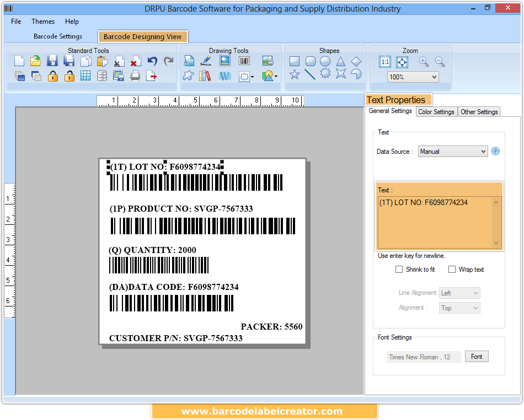Switch to the Color Settings tab
The width and height of the screenshot is (524, 420).
[x=436, y=111]
